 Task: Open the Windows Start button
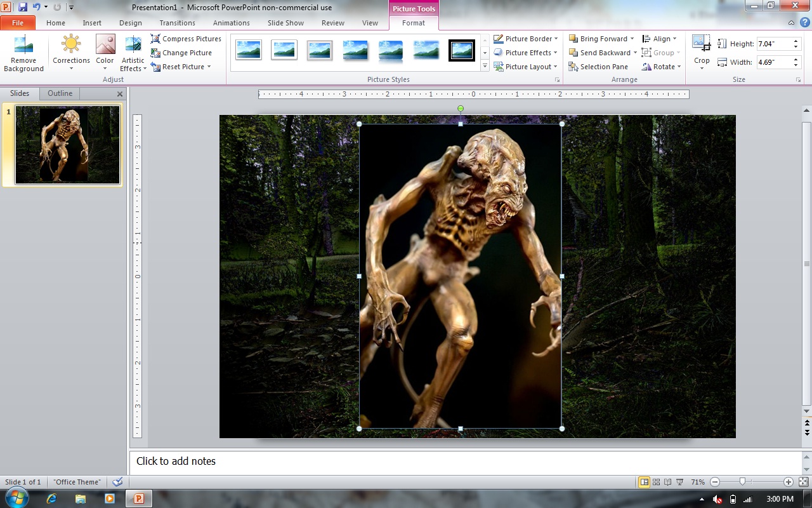(x=17, y=498)
